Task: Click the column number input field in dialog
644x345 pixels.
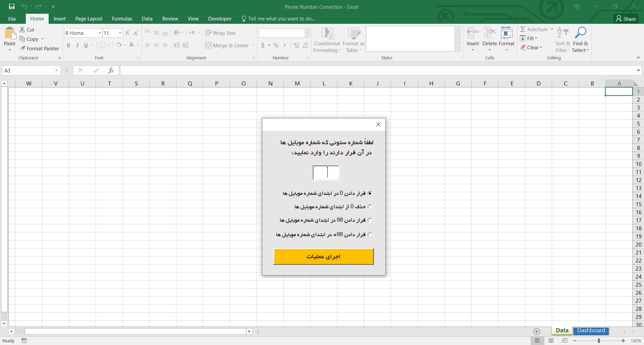Action: pyautogui.click(x=326, y=173)
